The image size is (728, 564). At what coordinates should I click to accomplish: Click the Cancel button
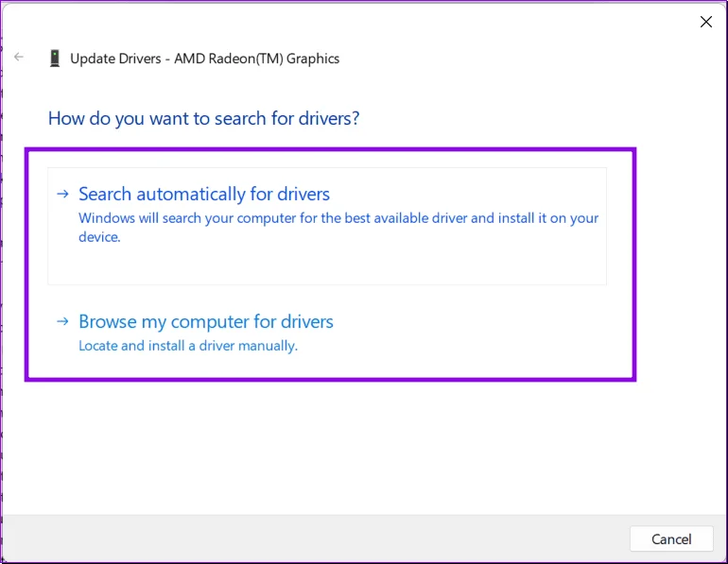671,538
